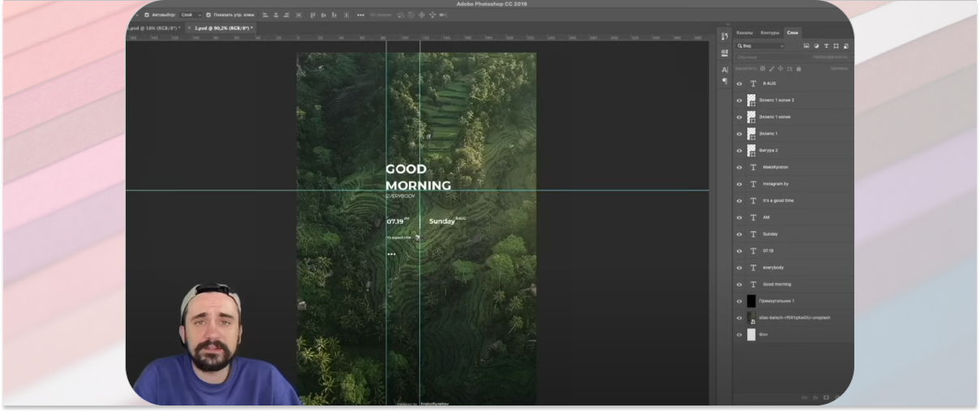Hide the Фигура 2 layer
980x412 pixels.
739,151
